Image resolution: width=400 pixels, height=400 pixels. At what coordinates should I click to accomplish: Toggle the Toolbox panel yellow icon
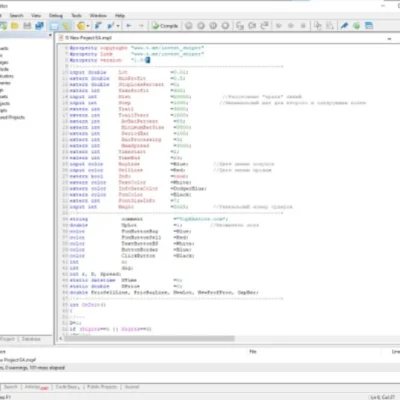(x=66, y=26)
